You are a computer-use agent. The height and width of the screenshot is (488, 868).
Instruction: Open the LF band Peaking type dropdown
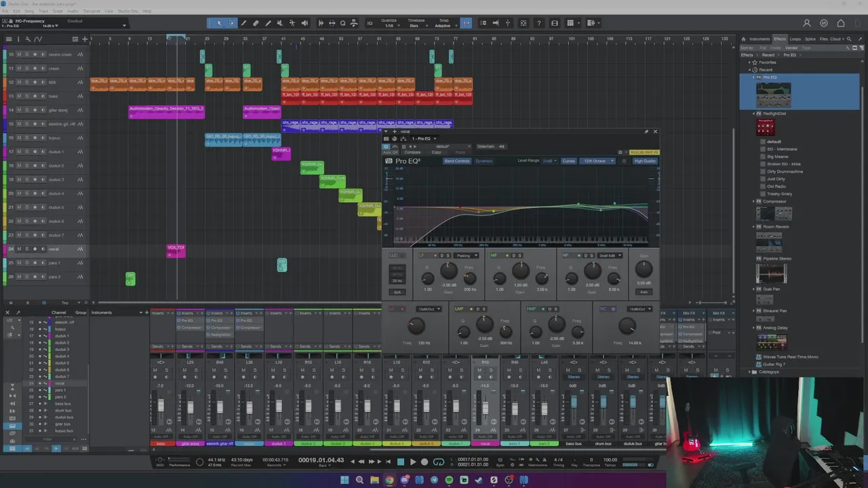point(467,256)
